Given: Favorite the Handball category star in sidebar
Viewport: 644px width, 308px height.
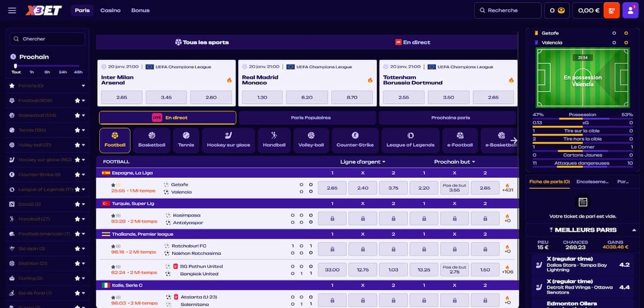Looking at the screenshot, I should coord(77,219).
